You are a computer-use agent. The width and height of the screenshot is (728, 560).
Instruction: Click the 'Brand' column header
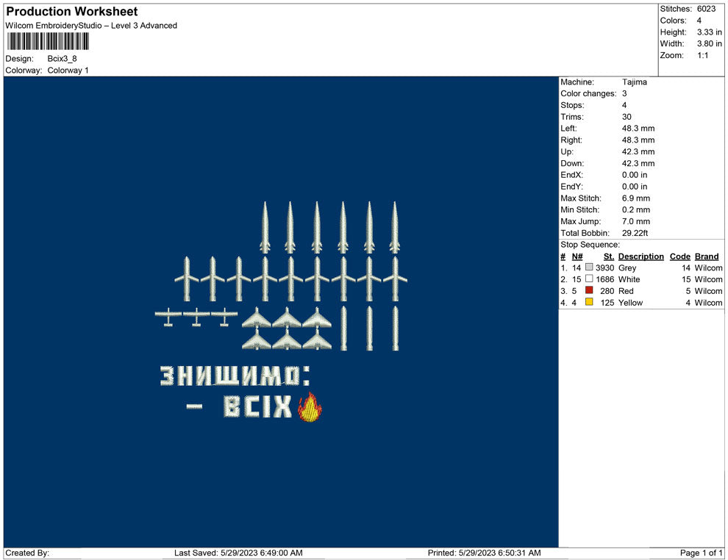click(x=707, y=256)
